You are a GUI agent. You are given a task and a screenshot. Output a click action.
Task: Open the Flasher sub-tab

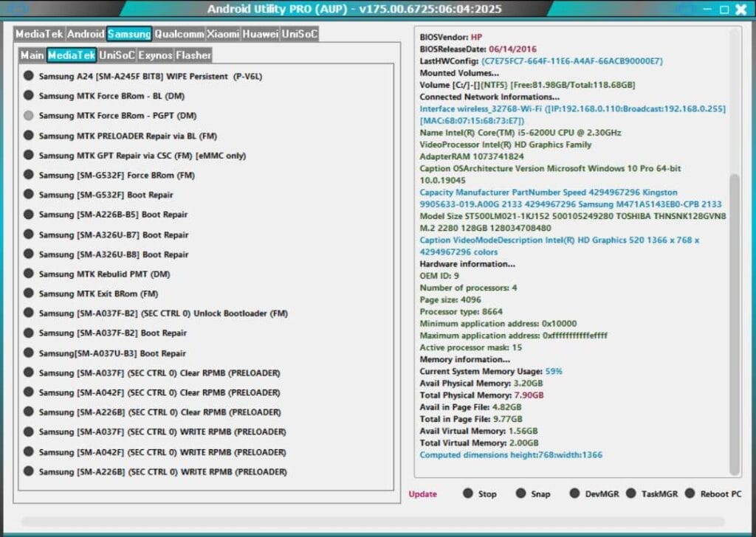[193, 55]
